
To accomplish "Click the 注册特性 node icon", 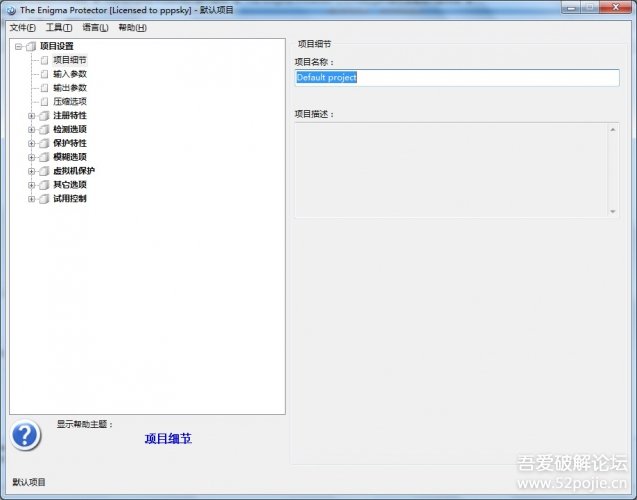I will [44, 116].
